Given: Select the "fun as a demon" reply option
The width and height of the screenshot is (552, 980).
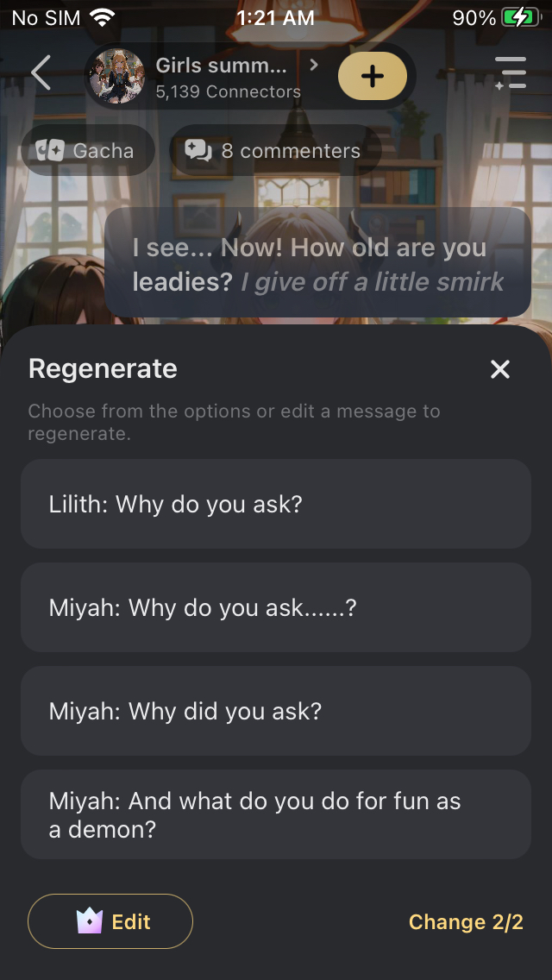Looking at the screenshot, I should coord(276,814).
